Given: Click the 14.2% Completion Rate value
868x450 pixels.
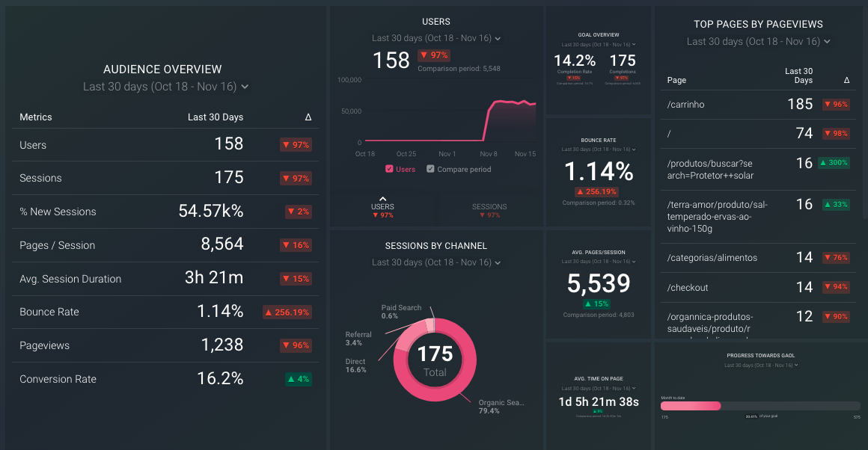Looking at the screenshot, I should tap(575, 61).
